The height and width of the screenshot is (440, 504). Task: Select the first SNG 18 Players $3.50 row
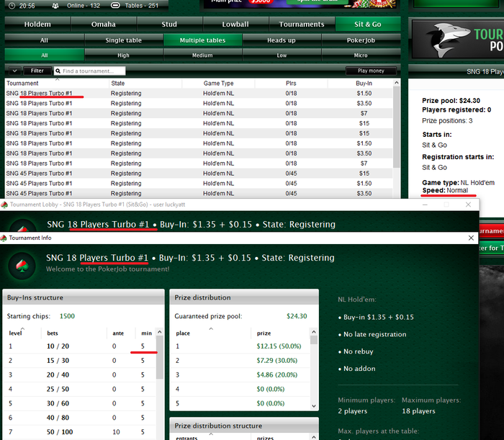(199, 103)
